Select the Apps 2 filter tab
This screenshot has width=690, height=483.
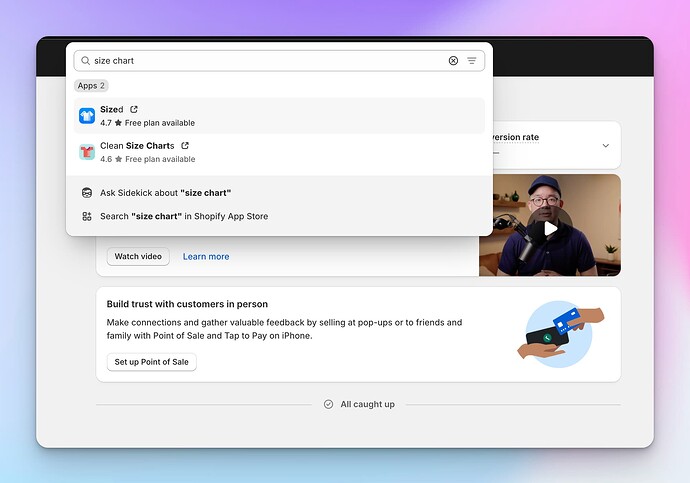[x=91, y=86]
